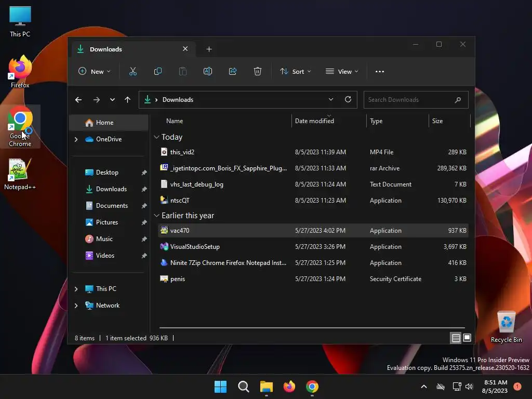Screen dimensions: 532x399
Task: Open recent locations dropdown arrow
Action: point(112,100)
